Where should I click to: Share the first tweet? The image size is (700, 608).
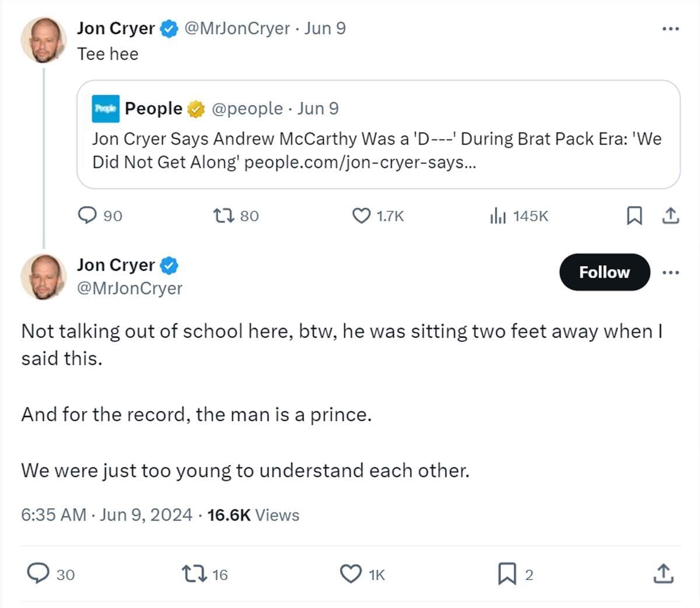tap(671, 216)
